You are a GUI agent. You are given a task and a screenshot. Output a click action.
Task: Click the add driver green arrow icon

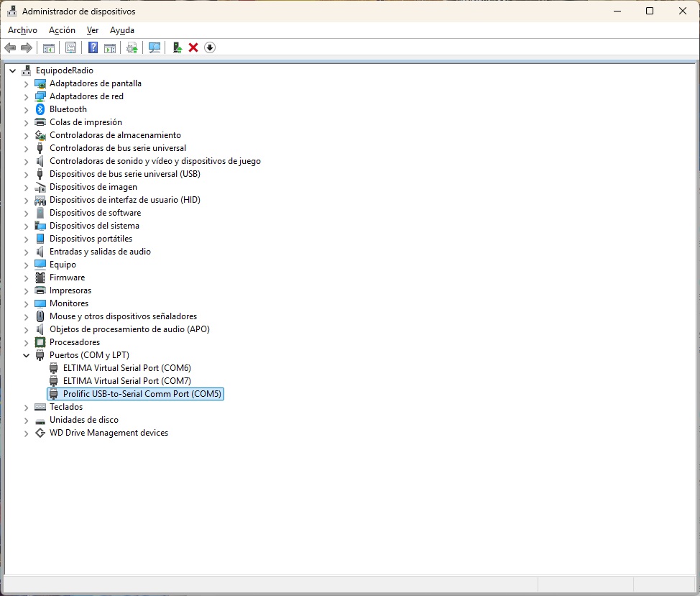tap(177, 47)
